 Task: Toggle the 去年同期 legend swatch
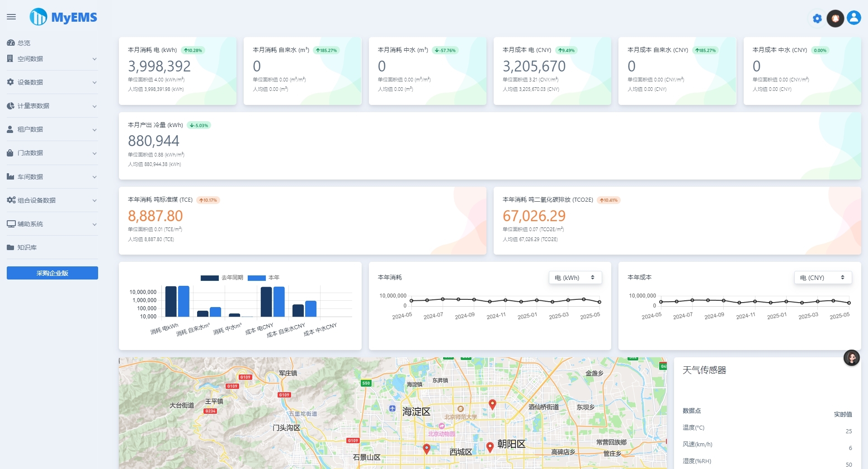click(x=210, y=278)
